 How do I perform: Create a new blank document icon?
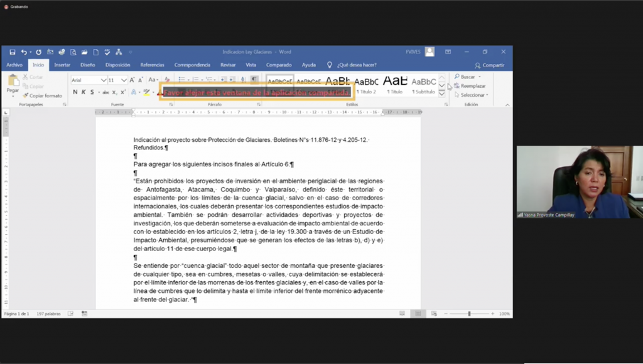(x=96, y=52)
